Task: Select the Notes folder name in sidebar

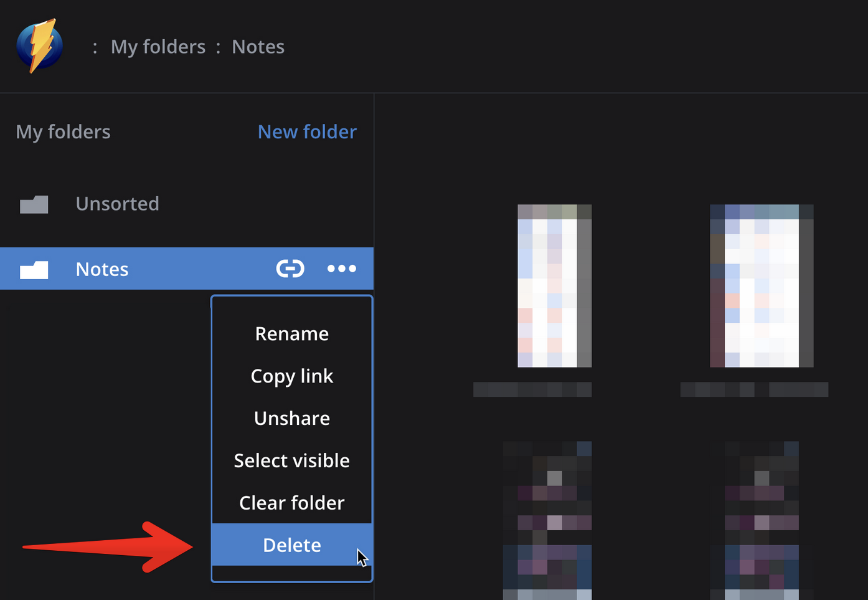Action: point(102,269)
